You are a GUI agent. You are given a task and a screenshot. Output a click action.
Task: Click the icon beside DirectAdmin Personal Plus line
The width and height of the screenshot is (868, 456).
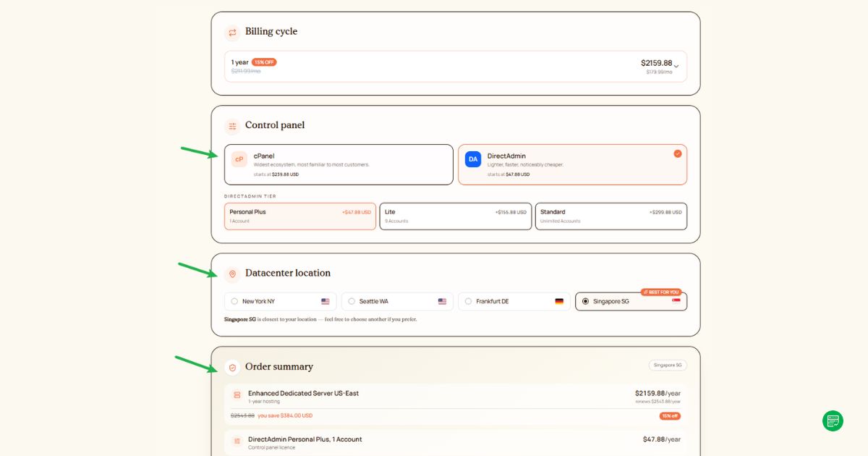[x=237, y=441]
